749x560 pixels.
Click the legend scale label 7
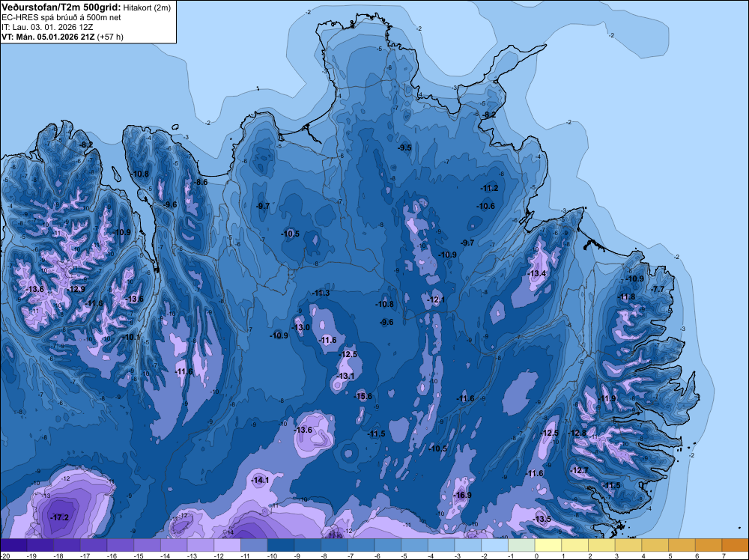pos(724,556)
